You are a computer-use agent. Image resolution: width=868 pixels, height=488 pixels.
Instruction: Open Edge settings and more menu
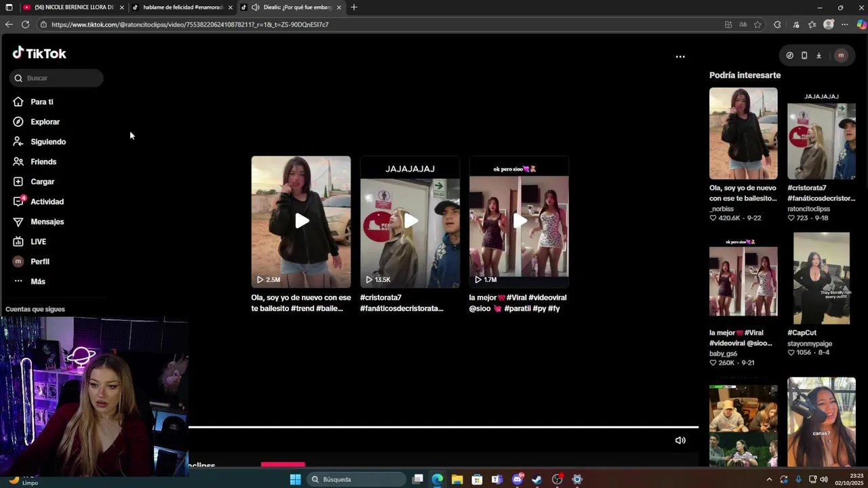pyautogui.click(x=845, y=24)
